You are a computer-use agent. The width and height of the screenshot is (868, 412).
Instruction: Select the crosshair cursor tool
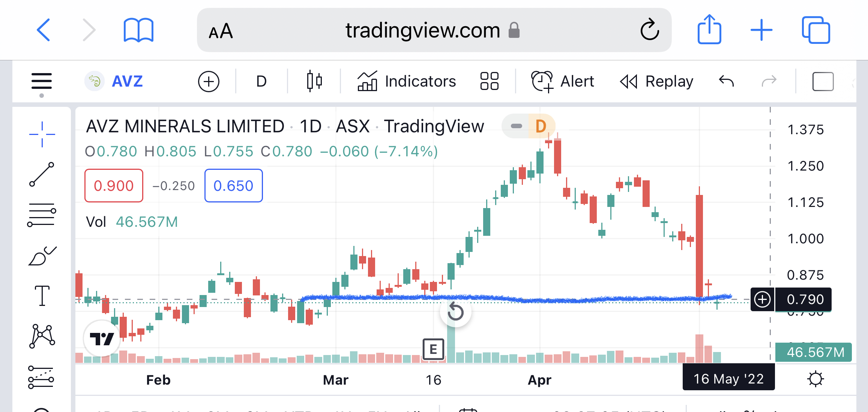42,134
